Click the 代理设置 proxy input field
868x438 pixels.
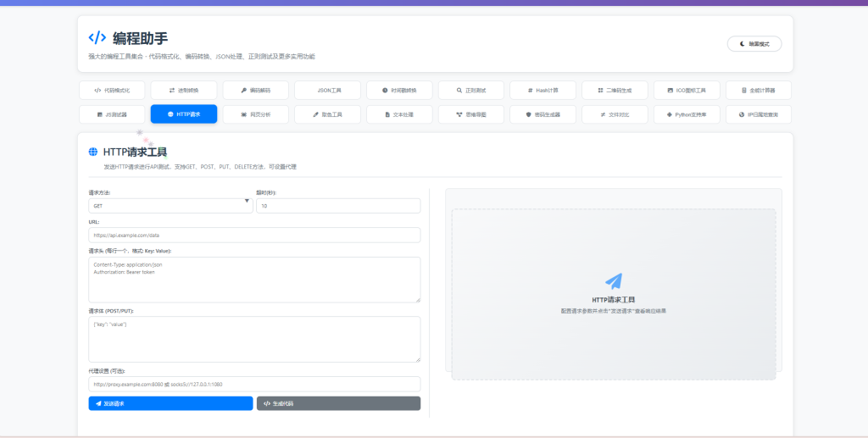point(254,384)
